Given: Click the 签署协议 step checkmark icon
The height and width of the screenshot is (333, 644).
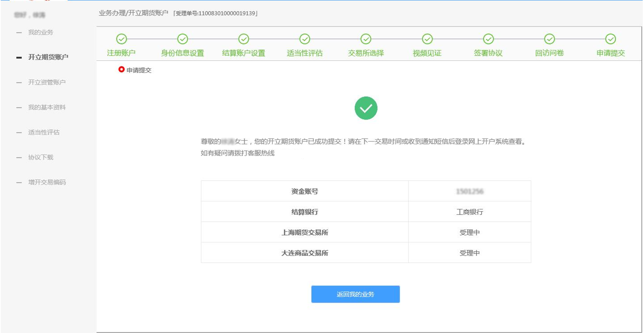Looking at the screenshot, I should click(x=488, y=39).
